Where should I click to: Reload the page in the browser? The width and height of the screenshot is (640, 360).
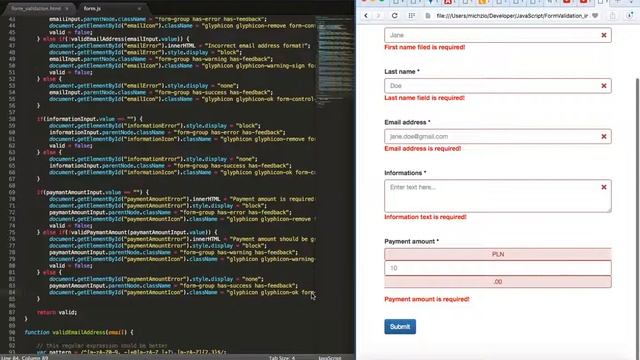pos(394,16)
